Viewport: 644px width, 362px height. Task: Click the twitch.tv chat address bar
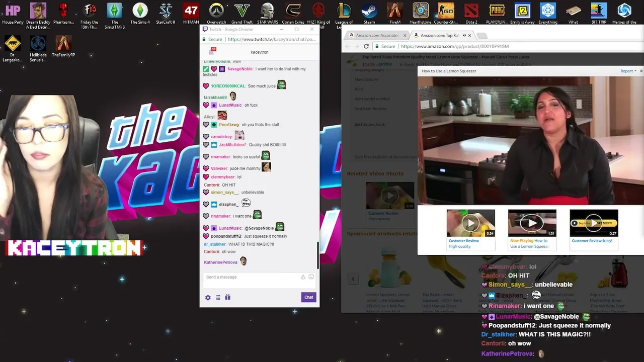[x=271, y=39]
